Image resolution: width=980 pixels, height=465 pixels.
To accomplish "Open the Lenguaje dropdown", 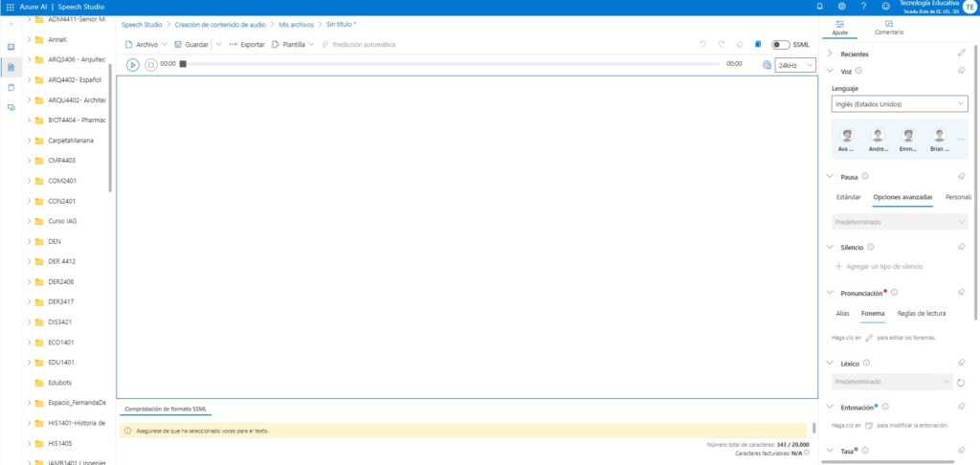I will pyautogui.click(x=899, y=103).
